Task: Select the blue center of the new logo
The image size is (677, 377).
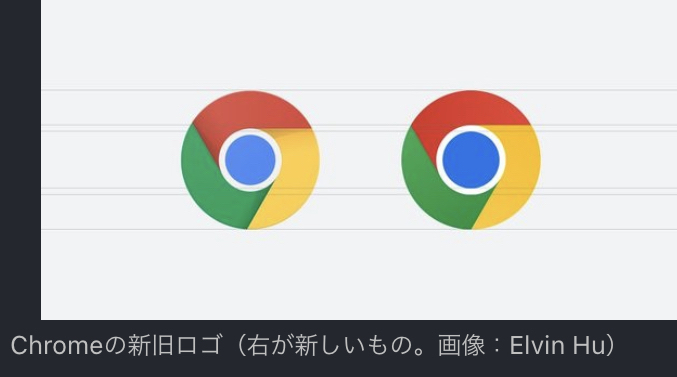Action: pos(471,160)
